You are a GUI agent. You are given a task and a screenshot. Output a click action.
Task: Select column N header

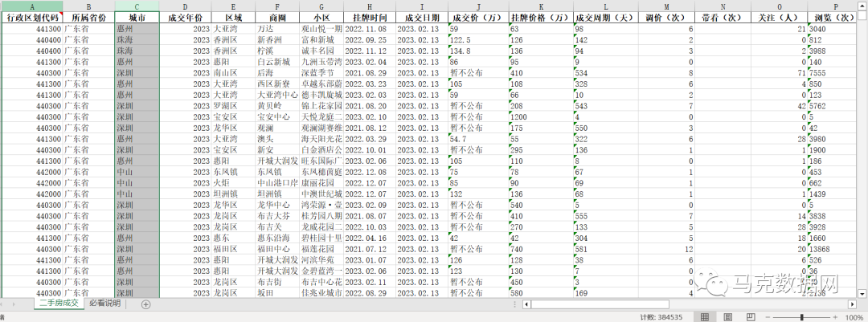point(723,6)
